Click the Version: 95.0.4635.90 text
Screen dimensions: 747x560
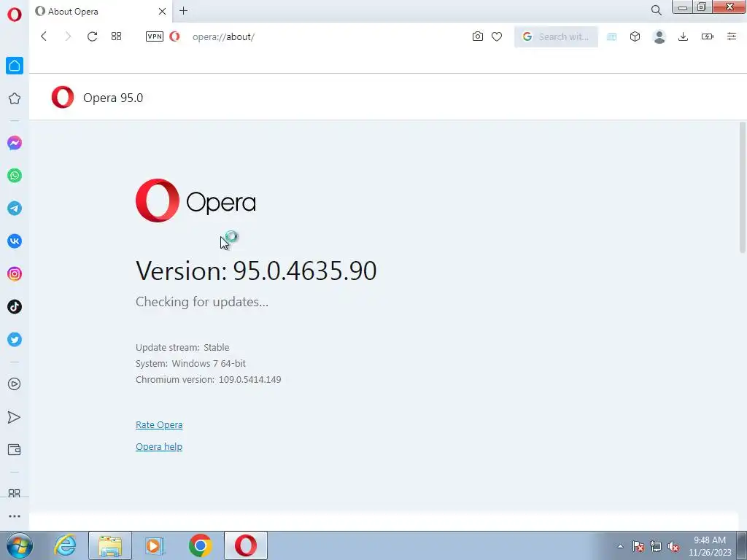[256, 271]
